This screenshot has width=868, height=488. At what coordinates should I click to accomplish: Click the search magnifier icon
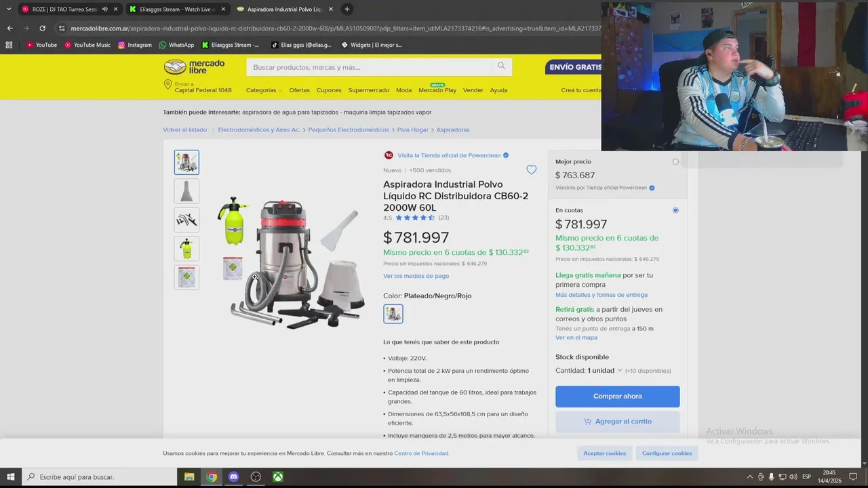point(501,66)
